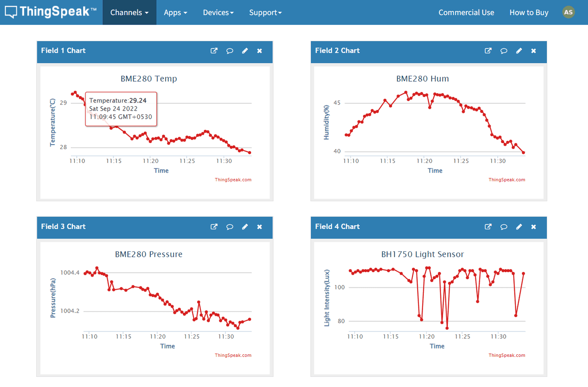Screen dimensions: 588x387
Task: Open comments for Field 1 Chart
Action: coord(229,51)
